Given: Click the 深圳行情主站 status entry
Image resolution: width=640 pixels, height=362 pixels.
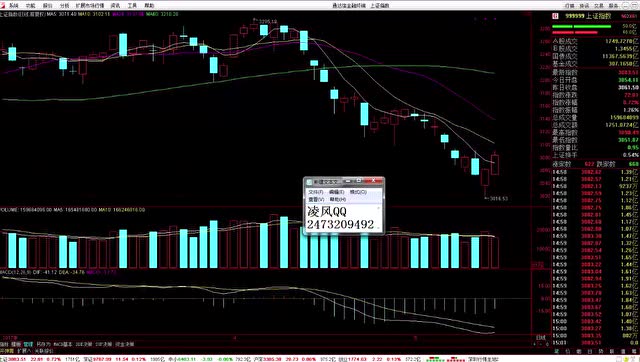Looking at the screenshot, I should pos(483,359).
